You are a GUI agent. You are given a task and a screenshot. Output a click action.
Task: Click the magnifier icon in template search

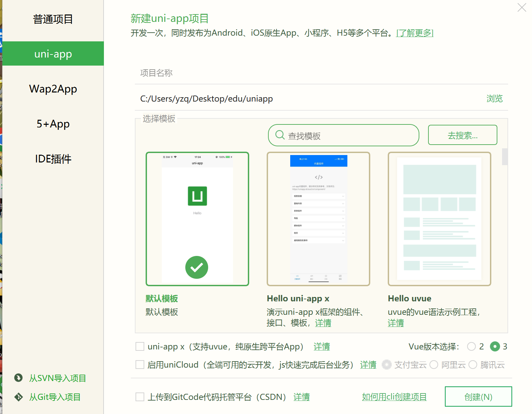[x=280, y=135]
